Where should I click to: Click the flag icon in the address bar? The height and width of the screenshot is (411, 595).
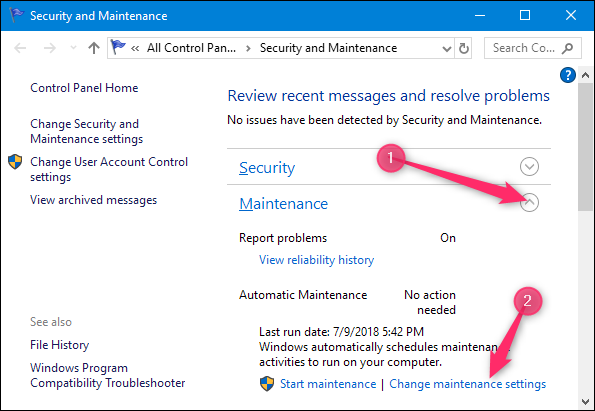coord(118,47)
